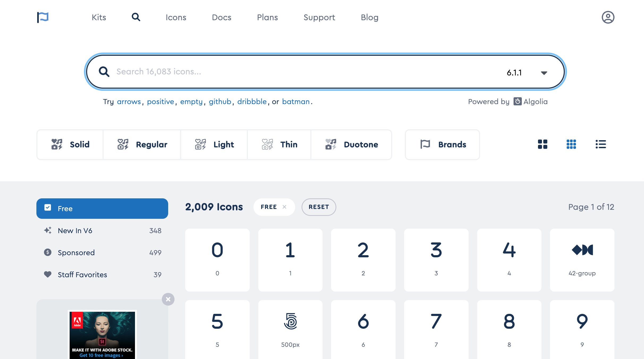Select the 42-group icon card
644x359 pixels.
click(x=582, y=260)
